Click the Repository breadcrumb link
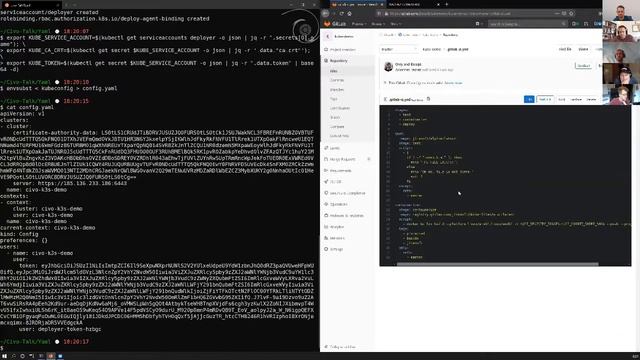640x360 pixels. (450, 35)
